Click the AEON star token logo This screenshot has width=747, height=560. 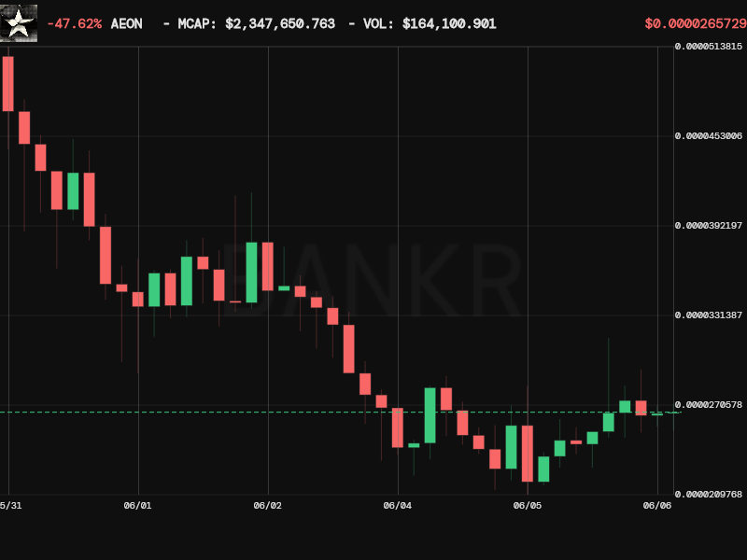click(x=19, y=23)
